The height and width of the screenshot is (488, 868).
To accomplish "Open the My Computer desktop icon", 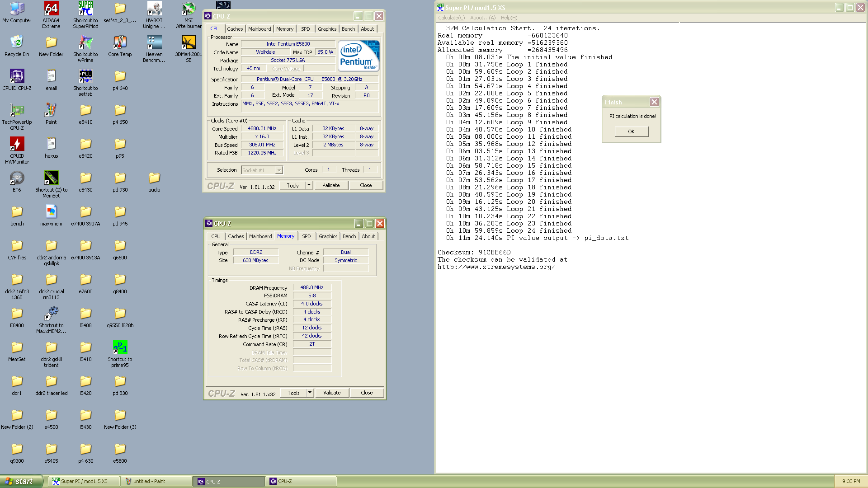I will (x=17, y=13).
